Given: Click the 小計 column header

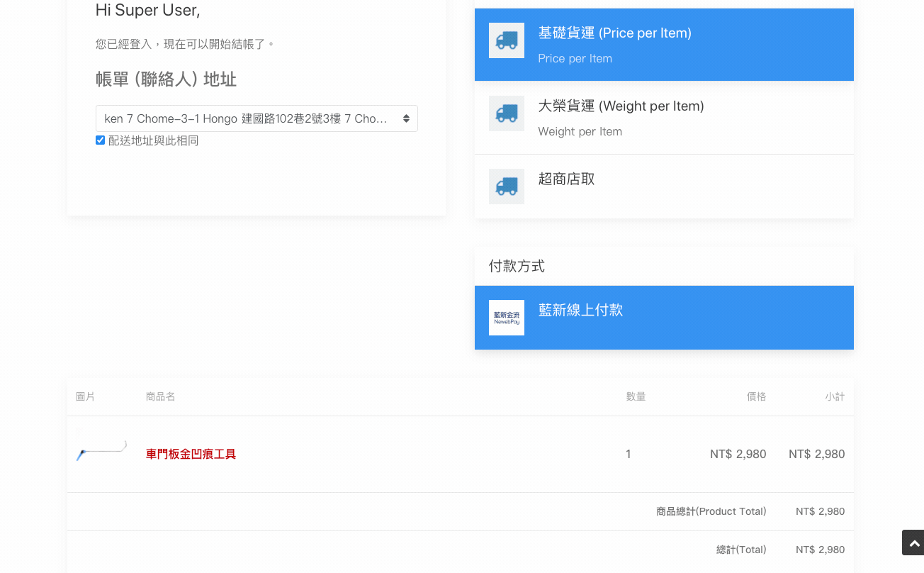Looking at the screenshot, I should click(x=834, y=396).
